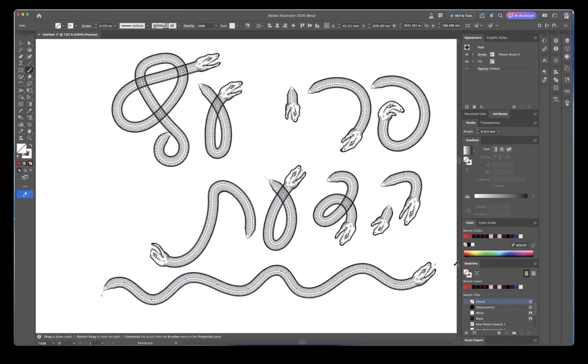This screenshot has width=588, height=364.
Task: Select the Zoom magnifier tool
Action: [x=29, y=138]
